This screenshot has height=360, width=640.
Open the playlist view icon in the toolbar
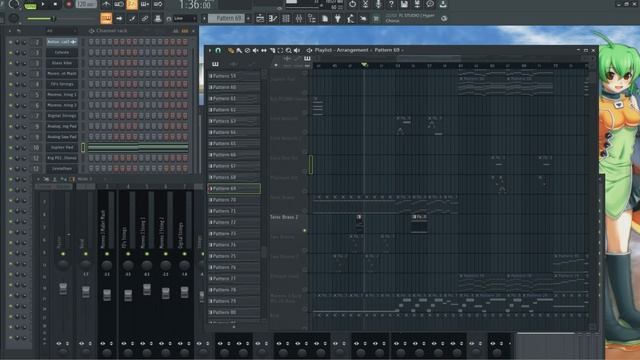coord(260,18)
